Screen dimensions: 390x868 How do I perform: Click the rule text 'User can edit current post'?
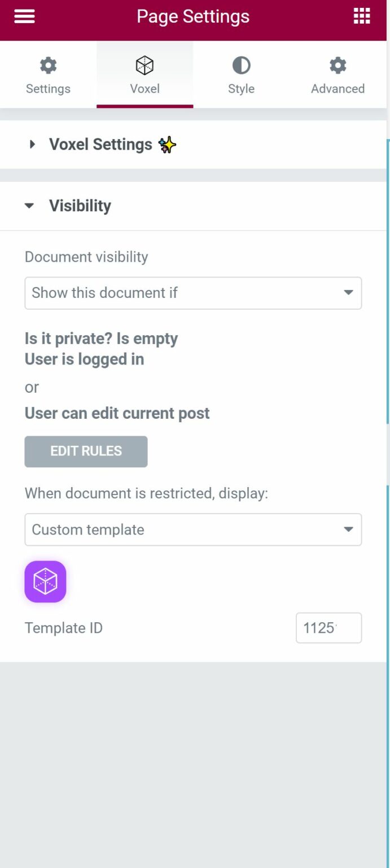pos(117,413)
